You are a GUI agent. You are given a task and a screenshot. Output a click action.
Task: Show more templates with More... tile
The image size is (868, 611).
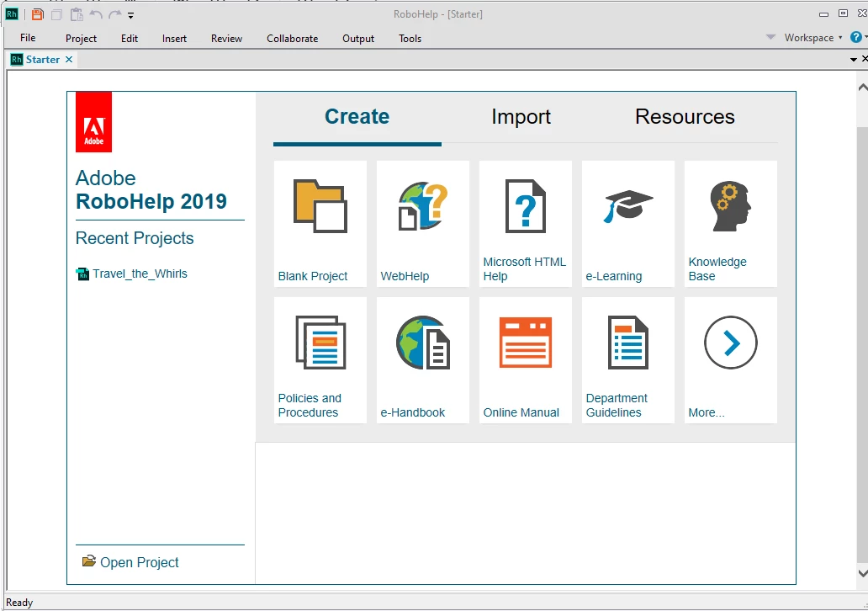click(x=731, y=360)
